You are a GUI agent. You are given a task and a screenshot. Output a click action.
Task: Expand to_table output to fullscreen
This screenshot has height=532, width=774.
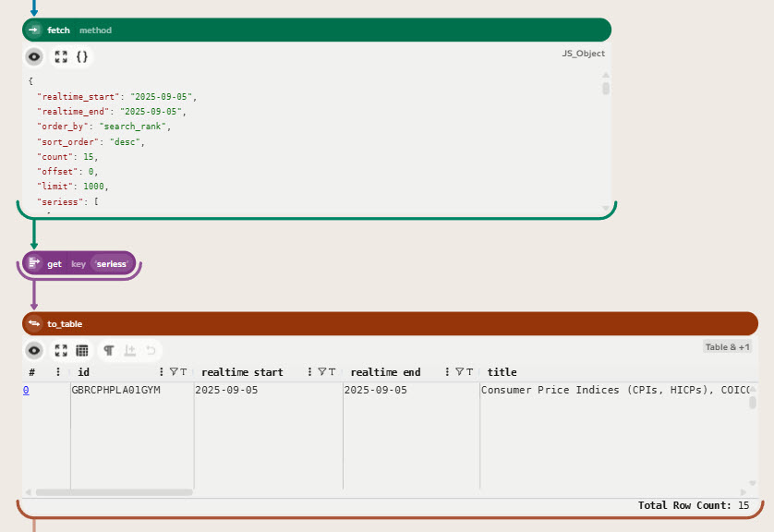click(61, 351)
